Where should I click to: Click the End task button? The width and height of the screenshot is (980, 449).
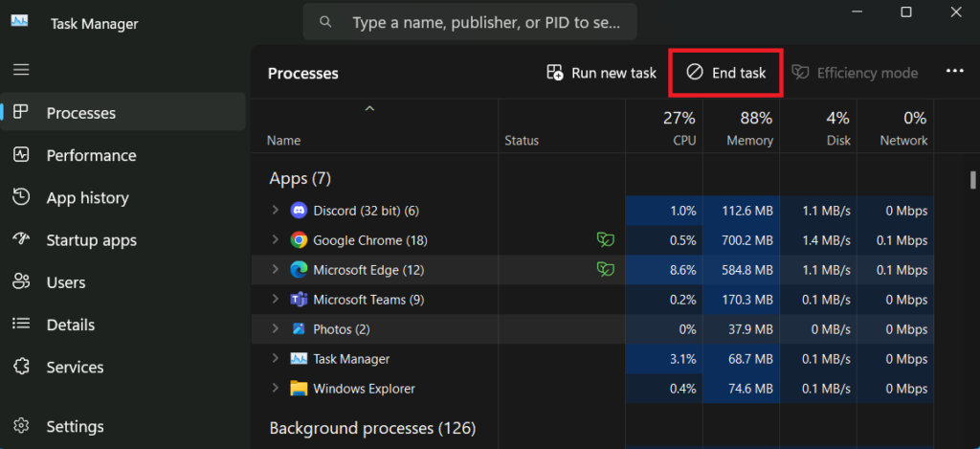[725, 73]
